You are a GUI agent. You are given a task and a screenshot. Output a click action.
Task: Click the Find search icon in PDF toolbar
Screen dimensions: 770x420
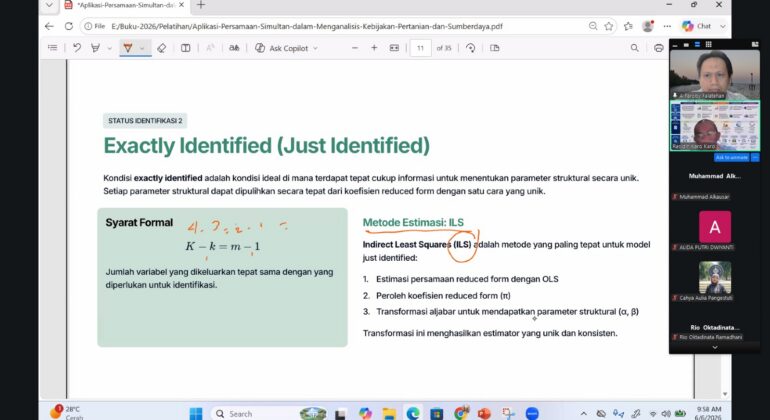634,48
